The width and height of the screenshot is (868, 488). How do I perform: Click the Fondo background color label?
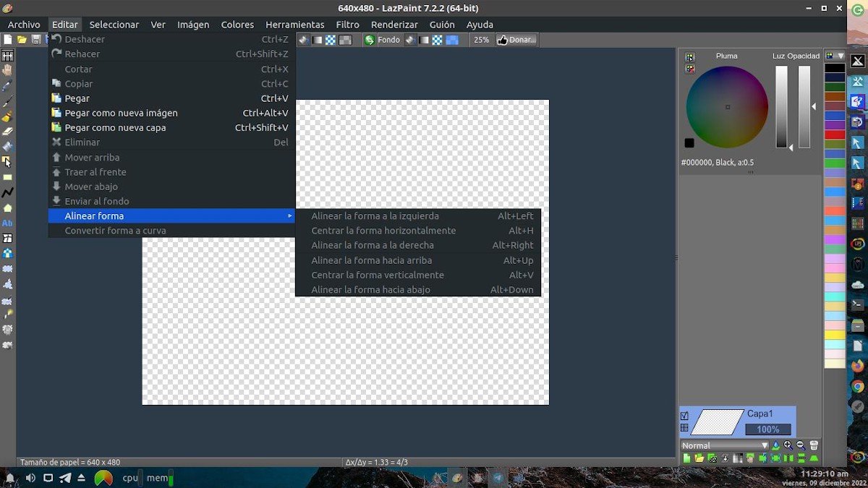[388, 40]
